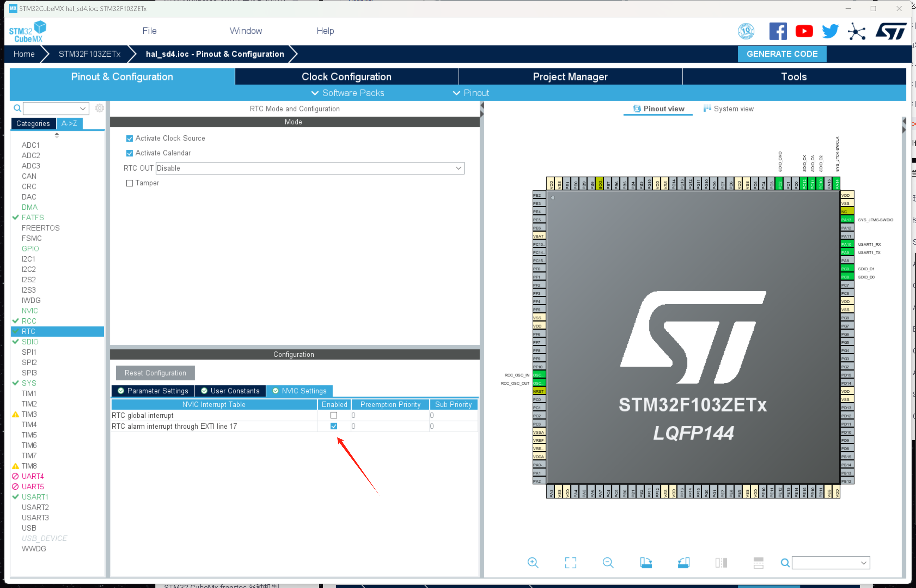
Task: Rotate the chip view clockwise icon
Action: pyautogui.click(x=646, y=563)
